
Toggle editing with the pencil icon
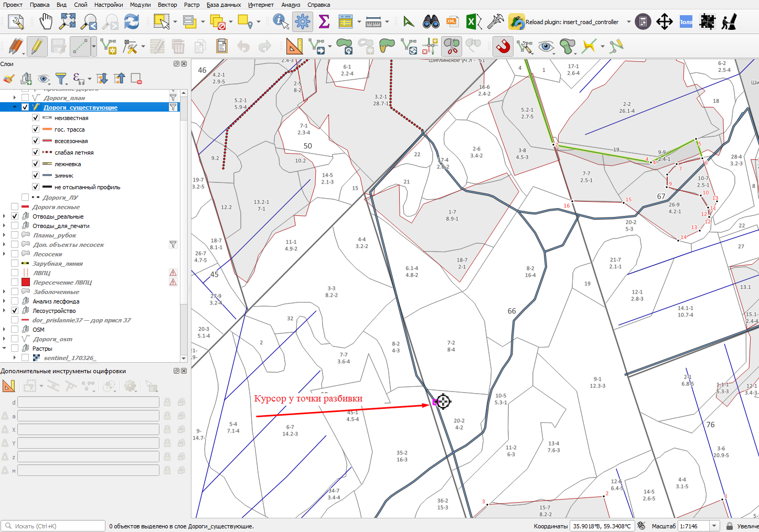[x=37, y=47]
